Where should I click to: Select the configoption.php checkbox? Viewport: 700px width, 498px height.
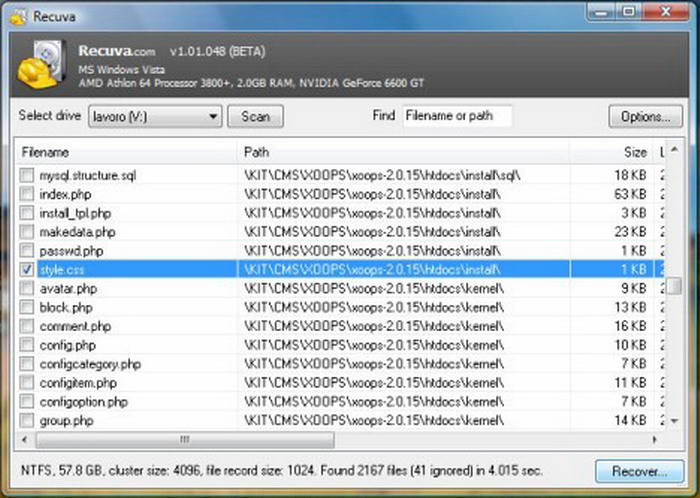tap(27, 401)
